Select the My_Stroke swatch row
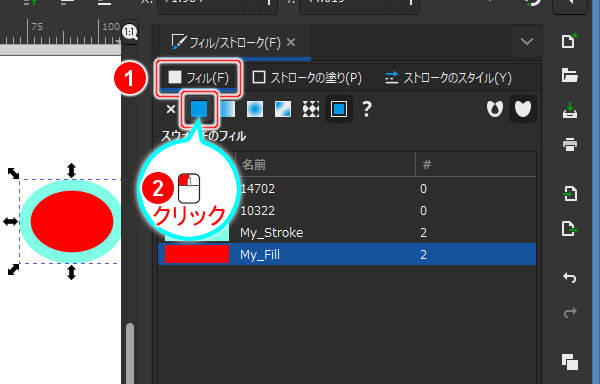The height and width of the screenshot is (384, 600). (x=347, y=233)
